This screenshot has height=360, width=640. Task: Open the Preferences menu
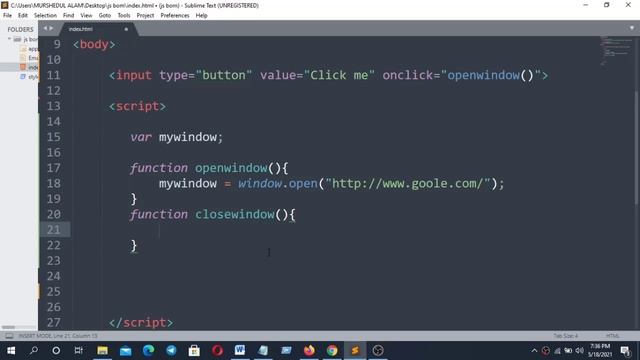(x=175, y=16)
